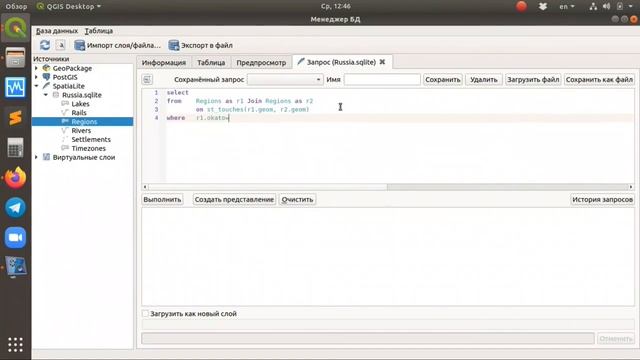Image resolution: width=640 pixels, height=360 pixels.
Task: Click the Виртуальные слои icon
Action: [x=46, y=157]
